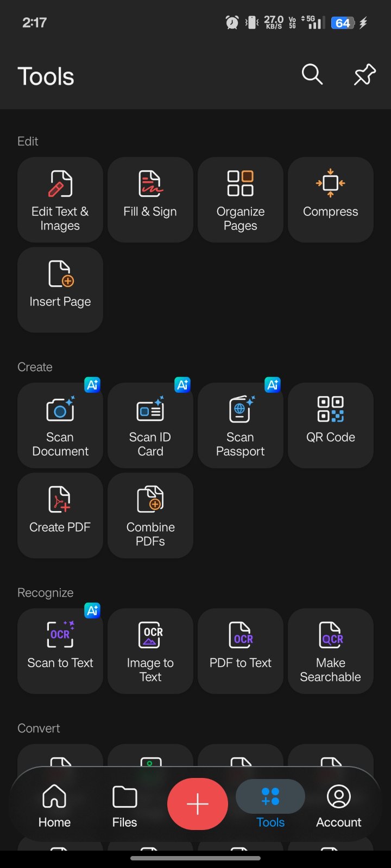Screen dimensions: 391x868
Task: Start Scan Document with AI
Action: (60, 425)
